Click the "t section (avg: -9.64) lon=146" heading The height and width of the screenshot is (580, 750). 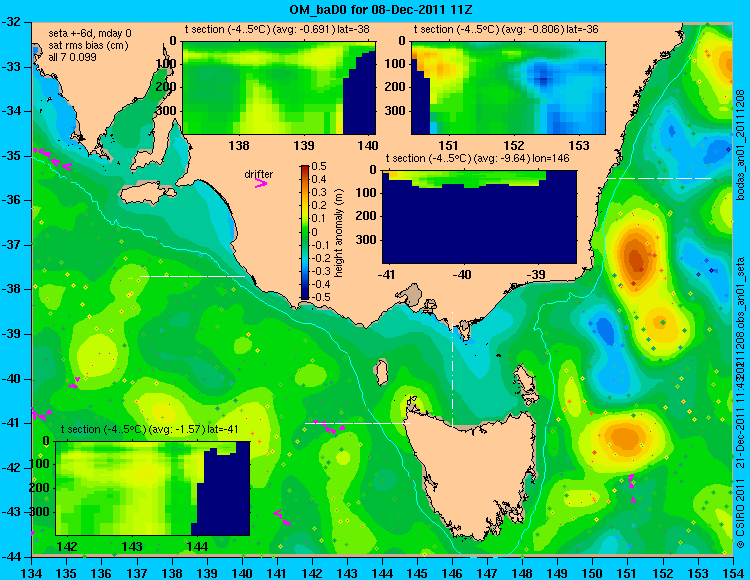pyautogui.click(x=477, y=158)
